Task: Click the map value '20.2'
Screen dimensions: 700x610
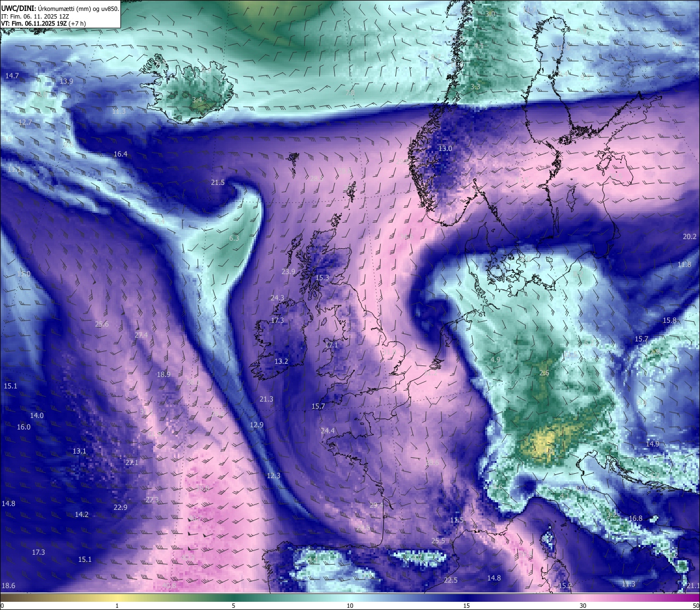Action: [690, 237]
